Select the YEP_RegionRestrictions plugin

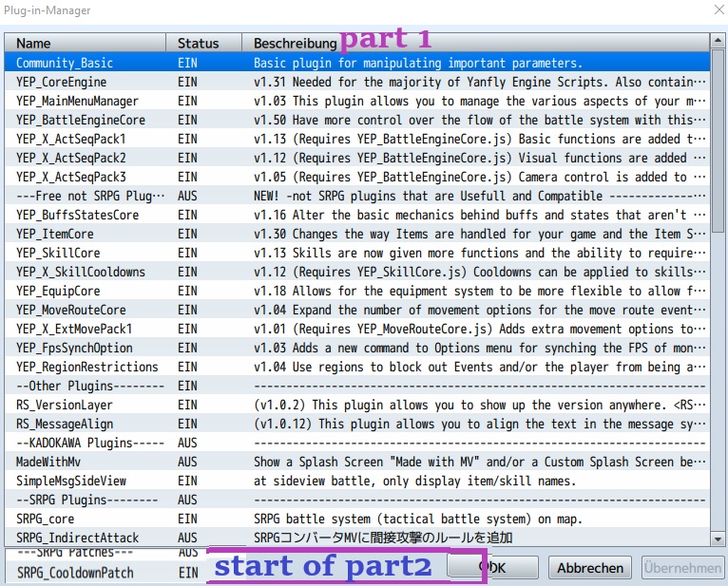[357, 367]
